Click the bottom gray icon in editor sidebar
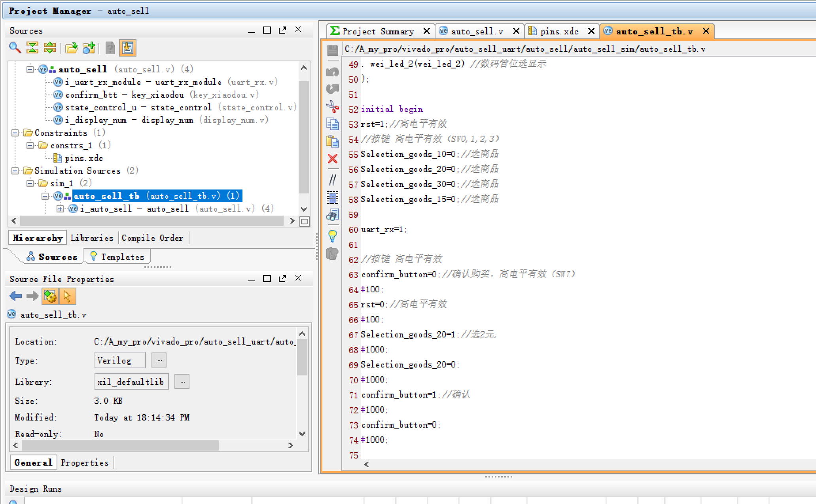 (333, 254)
